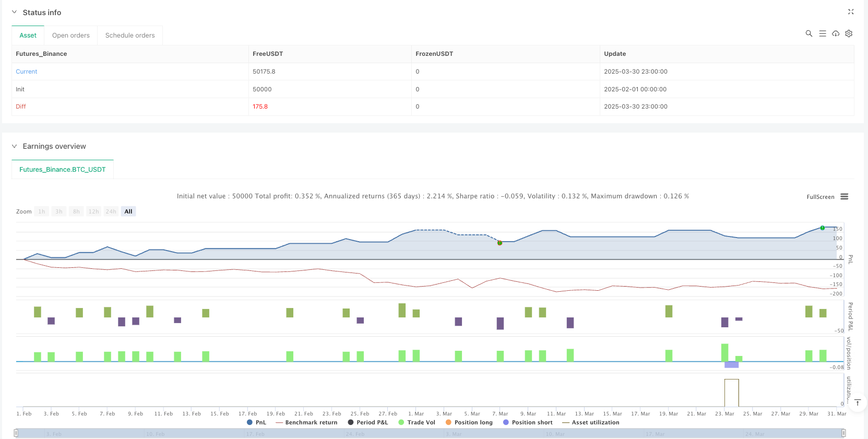
Task: Set chart zoom to 1h
Action: (x=42, y=211)
